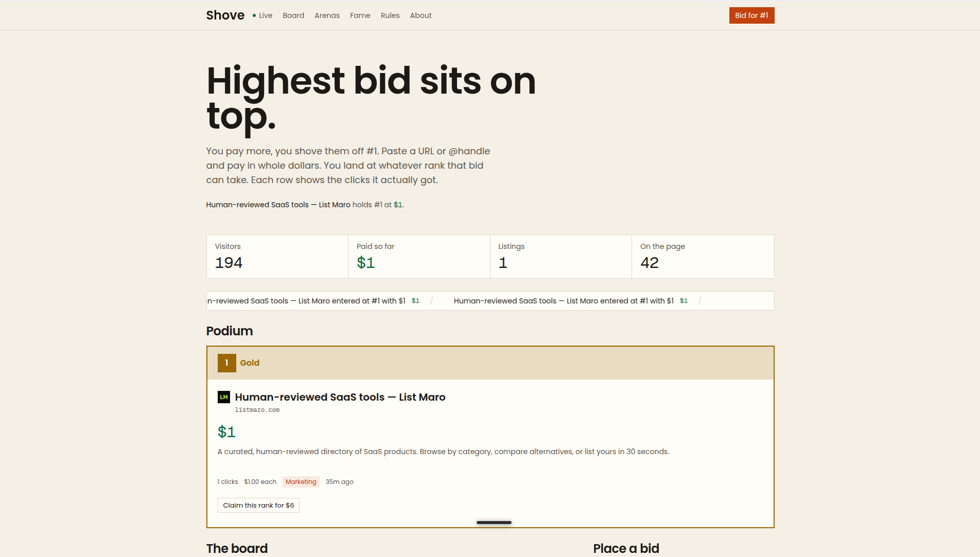Open the Rules nav link

coord(390,15)
